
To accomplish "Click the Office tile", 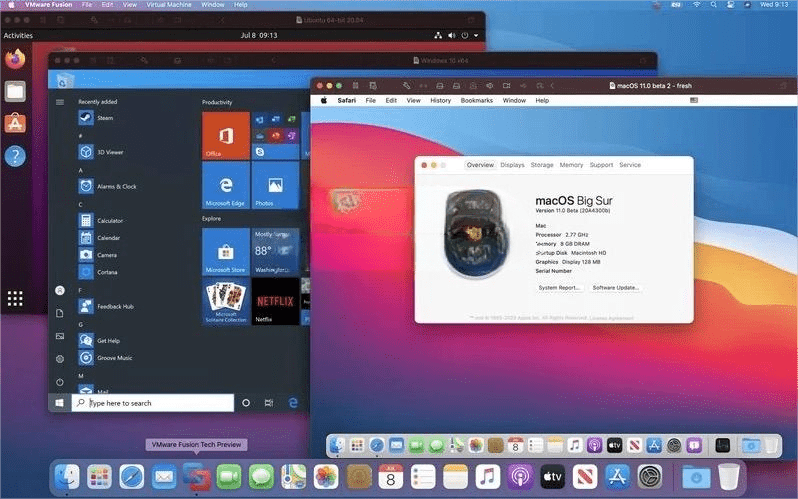I will (226, 135).
